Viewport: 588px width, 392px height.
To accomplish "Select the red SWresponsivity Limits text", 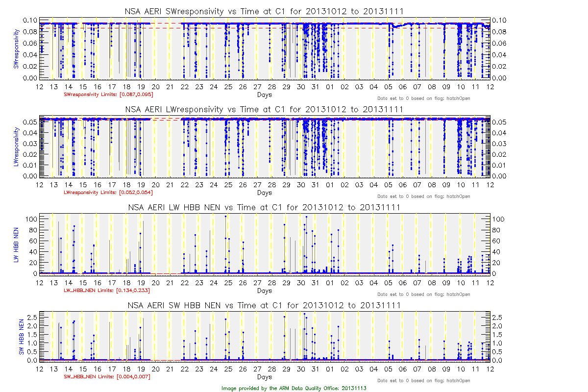I will 102,95.
